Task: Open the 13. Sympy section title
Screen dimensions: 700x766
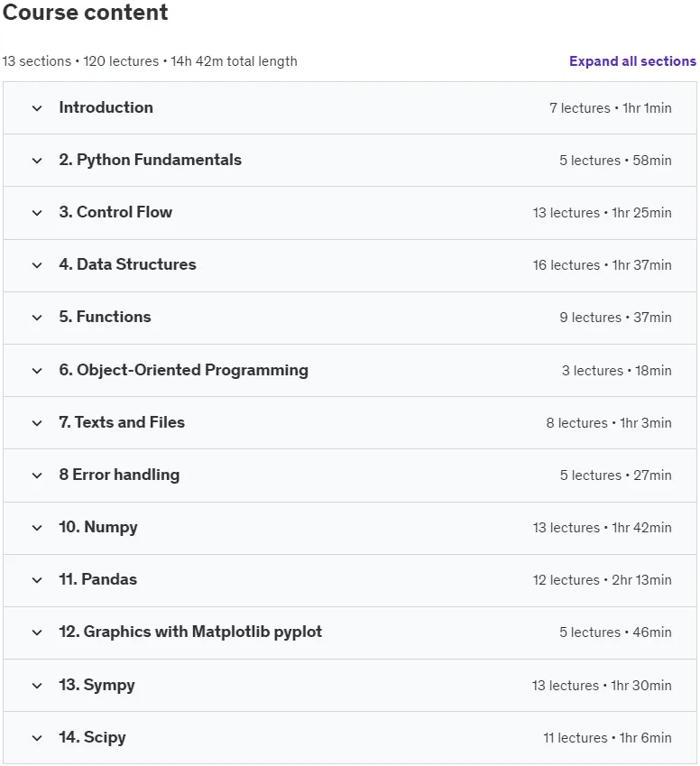Action: (97, 685)
